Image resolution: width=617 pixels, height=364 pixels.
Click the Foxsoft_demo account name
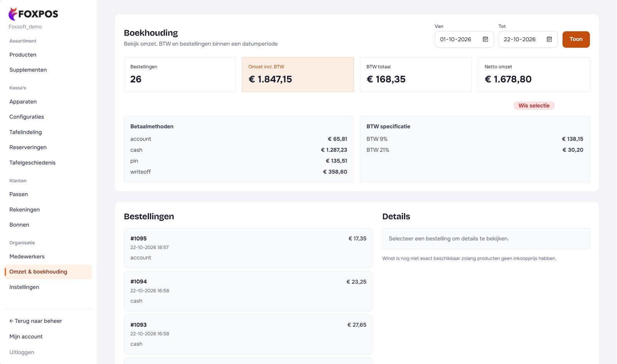tap(25, 27)
